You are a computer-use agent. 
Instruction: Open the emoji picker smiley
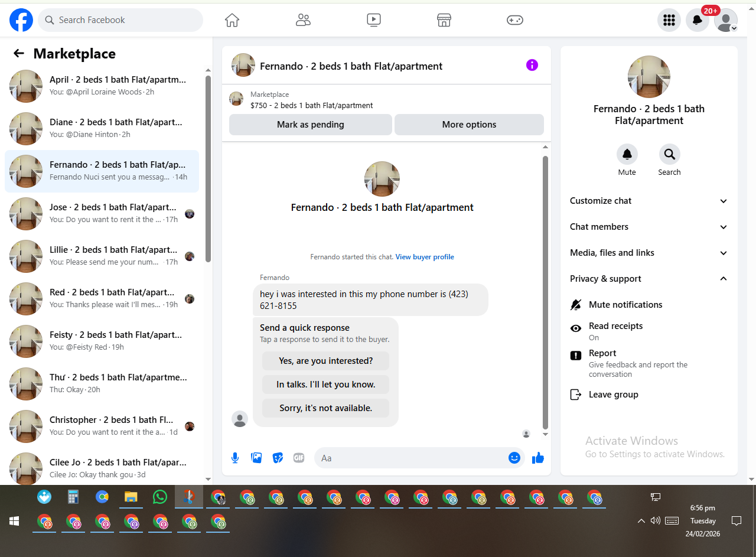click(514, 458)
